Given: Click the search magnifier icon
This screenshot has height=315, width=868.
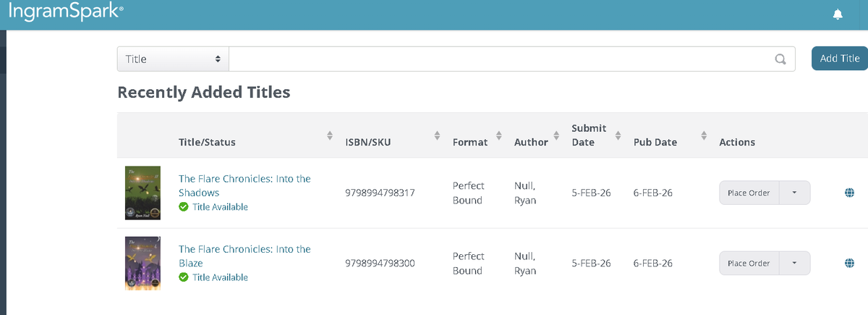Looking at the screenshot, I should [x=780, y=59].
